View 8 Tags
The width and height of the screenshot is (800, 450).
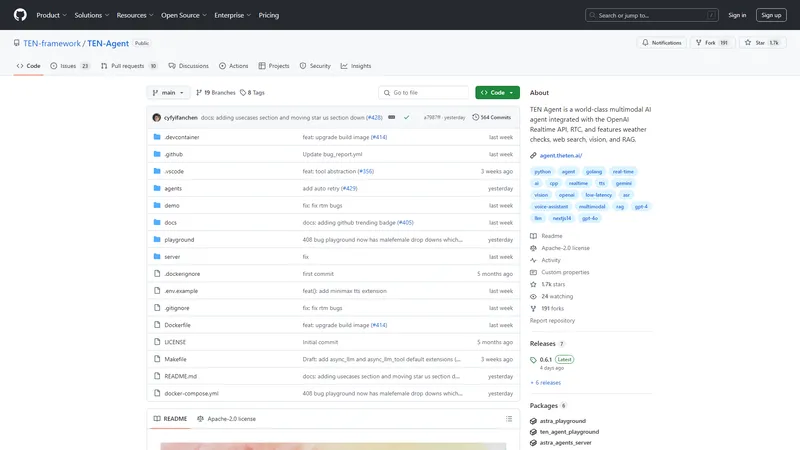point(253,92)
